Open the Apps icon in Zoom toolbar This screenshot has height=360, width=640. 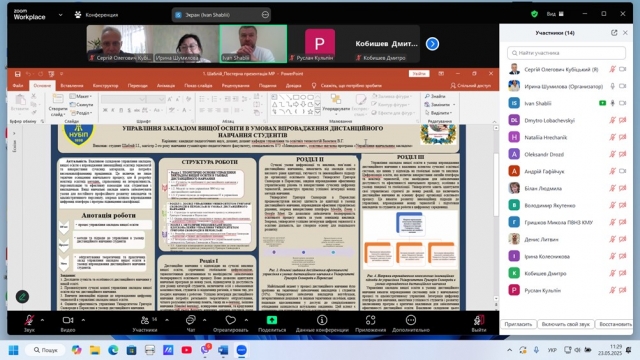point(370,320)
